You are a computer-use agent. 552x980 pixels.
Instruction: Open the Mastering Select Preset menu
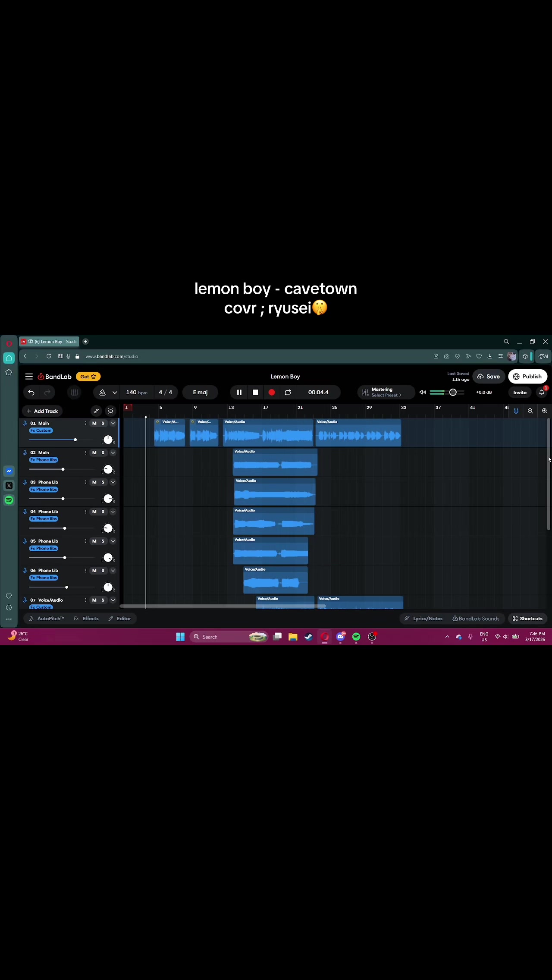click(x=386, y=392)
